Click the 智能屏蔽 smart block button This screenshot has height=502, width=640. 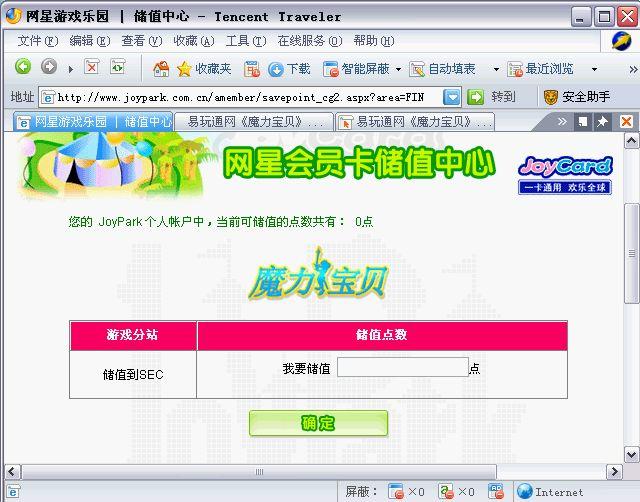[356, 69]
